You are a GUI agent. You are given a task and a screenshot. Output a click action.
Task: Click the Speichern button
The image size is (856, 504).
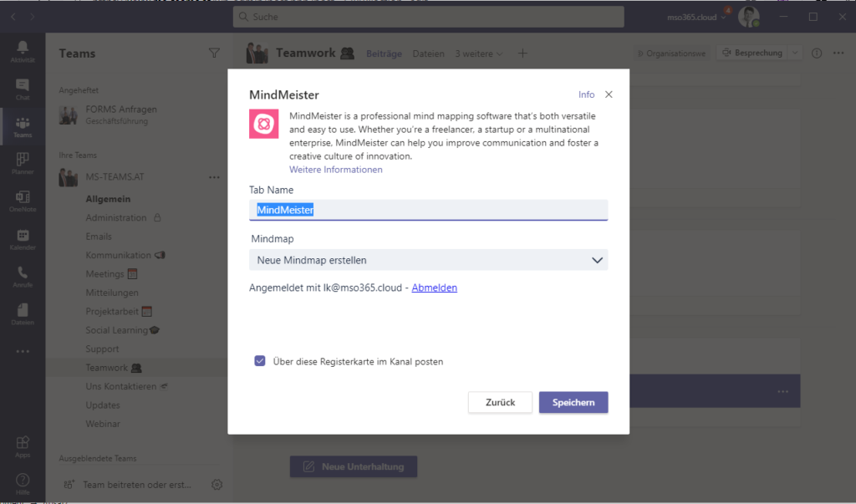[x=573, y=402]
